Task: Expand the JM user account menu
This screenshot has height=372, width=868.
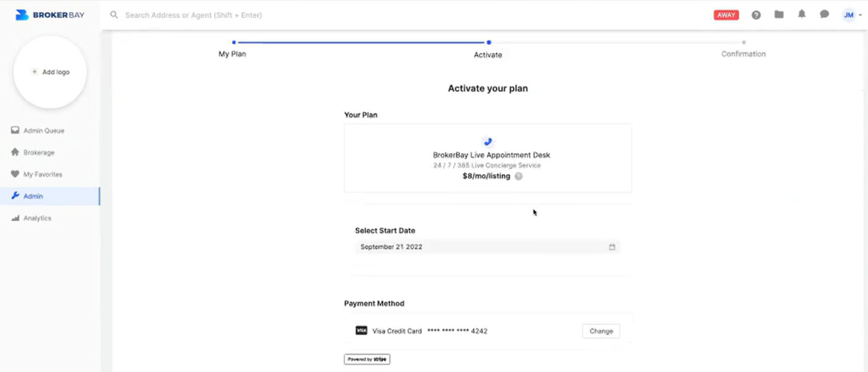Action: coord(851,15)
